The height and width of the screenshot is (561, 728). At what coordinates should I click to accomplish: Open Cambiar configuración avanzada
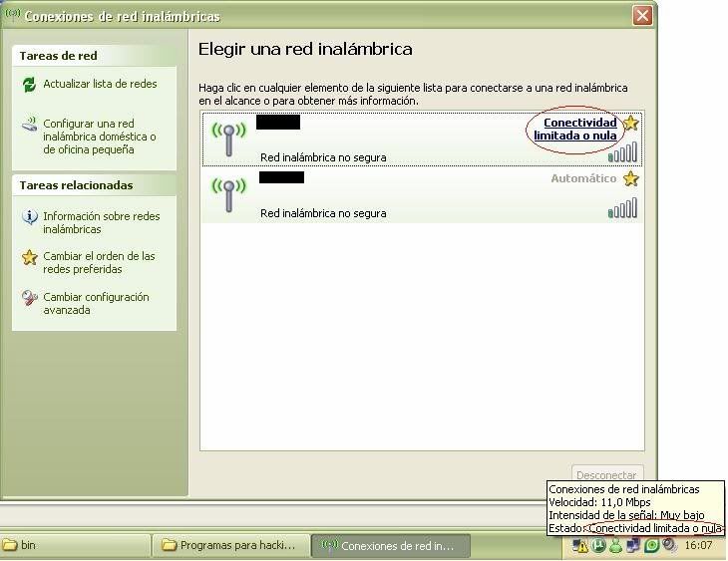pos(96,304)
